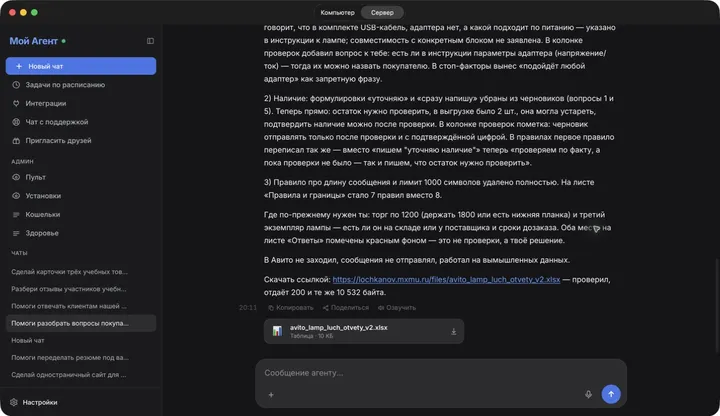Click the gift icon beside Пригласить друзей
This screenshot has width=720, height=416.
click(x=16, y=141)
